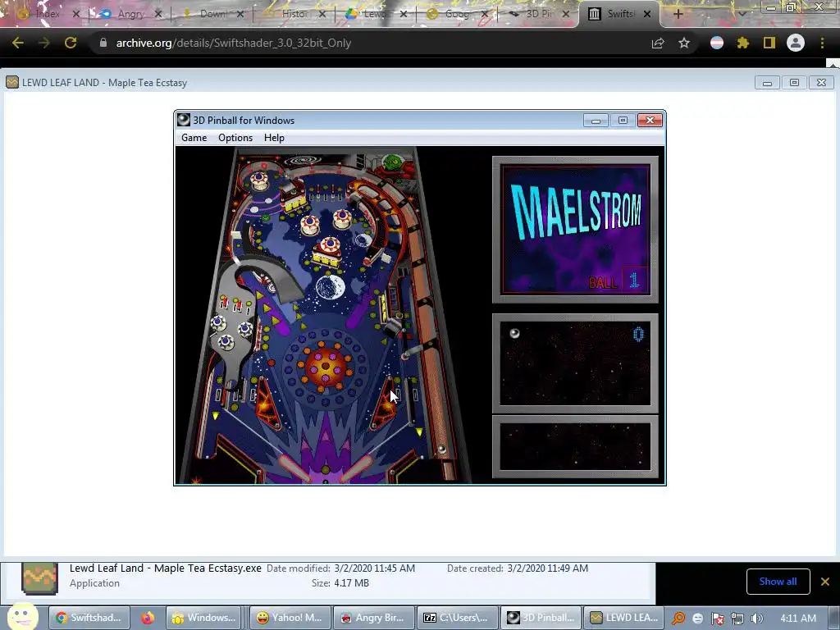Screen dimensions: 840x630
Task: Dismiss the downloads bar with X
Action: (825, 582)
